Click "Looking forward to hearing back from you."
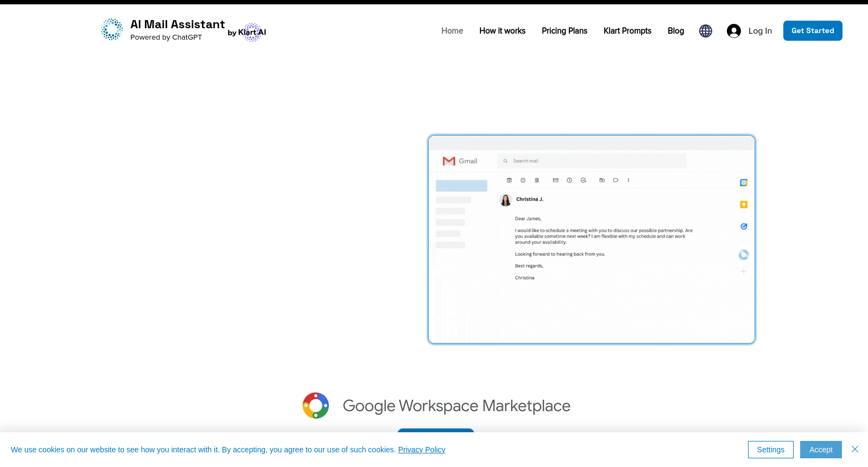Viewport: 868px width, 467px height. click(x=560, y=254)
